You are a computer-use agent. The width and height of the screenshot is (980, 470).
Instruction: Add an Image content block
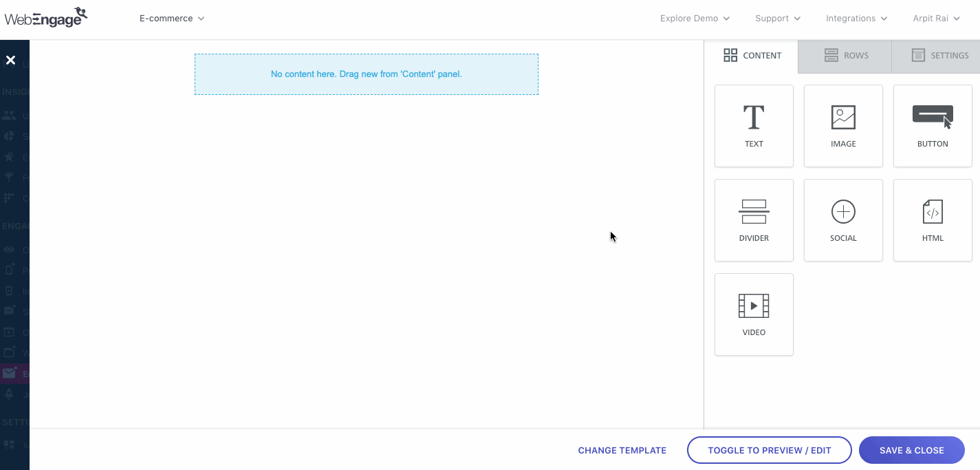pos(843,126)
